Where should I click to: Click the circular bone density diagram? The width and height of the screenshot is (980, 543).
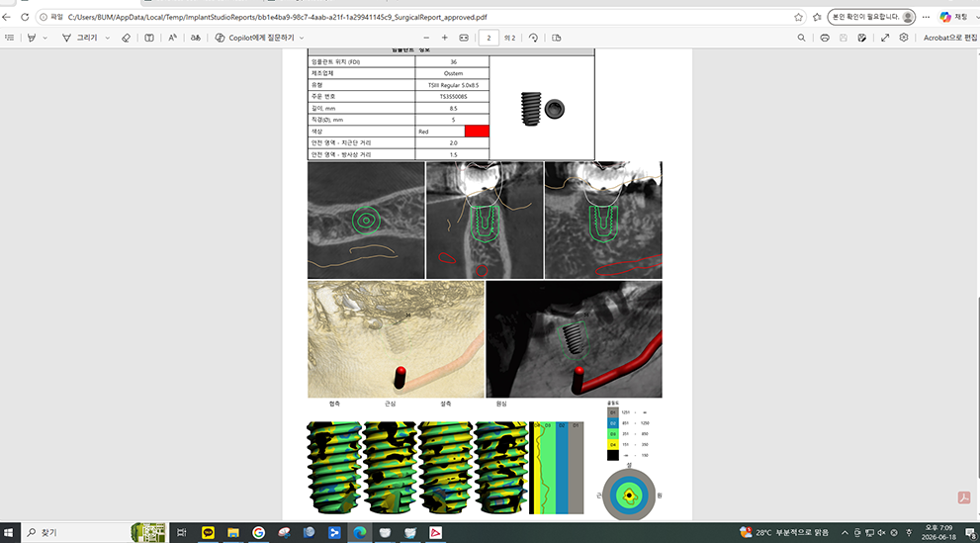[629, 495]
